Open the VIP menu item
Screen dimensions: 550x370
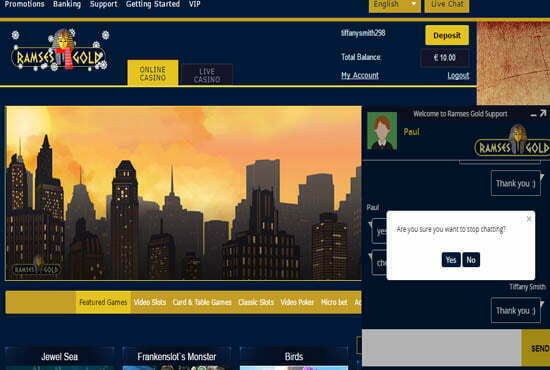[195, 4]
